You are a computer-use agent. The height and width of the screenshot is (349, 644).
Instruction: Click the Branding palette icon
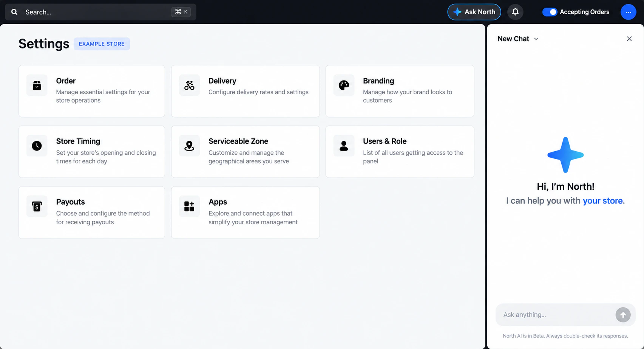(x=344, y=85)
